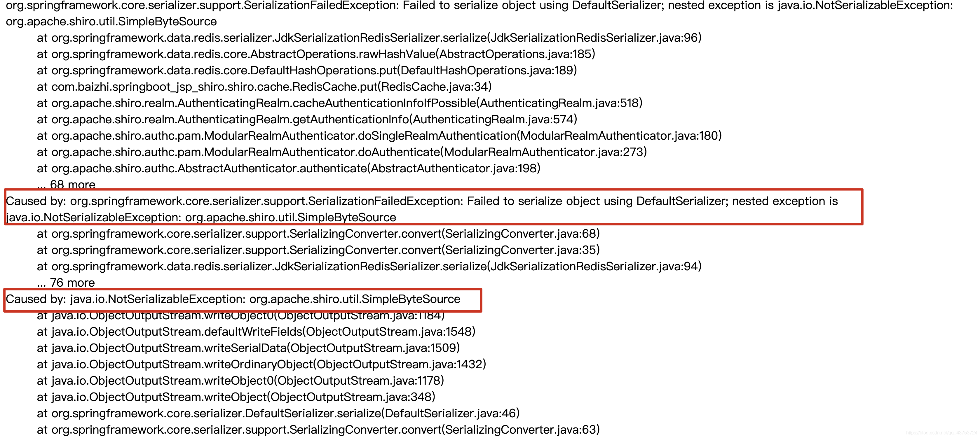This screenshot has width=980, height=438.
Task: Select the cacheAuthenticationInfoIfPossible stack line
Action: tap(339, 103)
